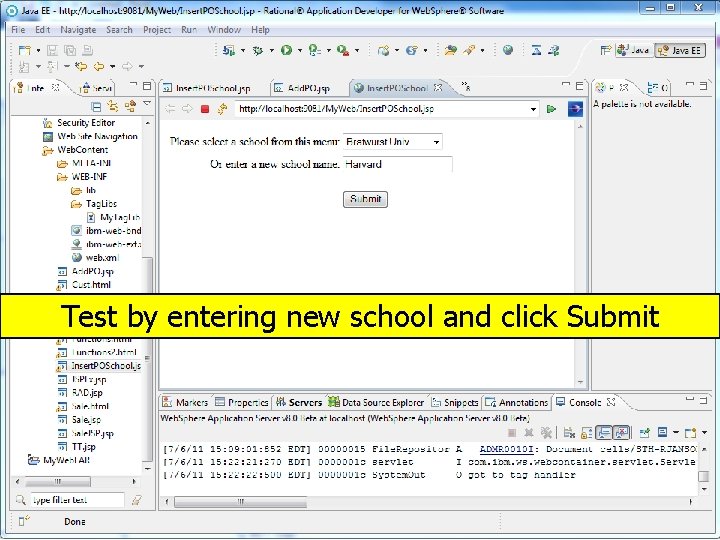This screenshot has width=720, height=540.
Task: Click the New wizard toolbar icon
Action: pos(24,51)
